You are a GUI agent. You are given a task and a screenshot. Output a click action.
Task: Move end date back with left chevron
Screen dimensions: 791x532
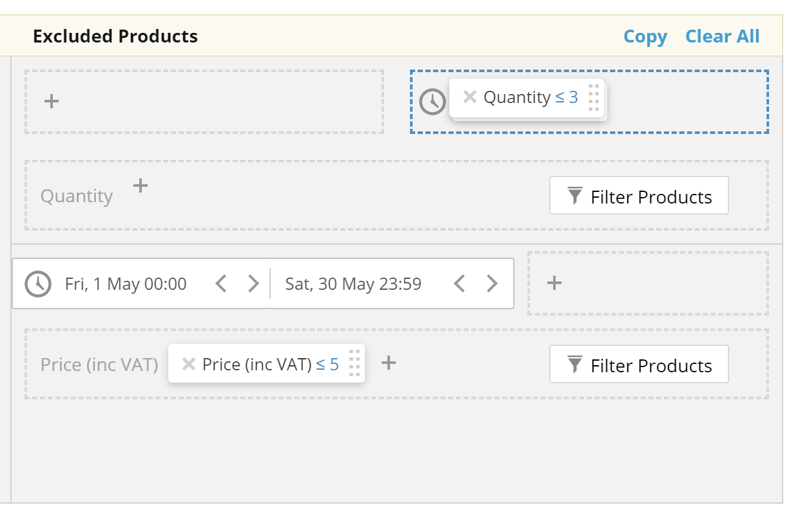(460, 283)
